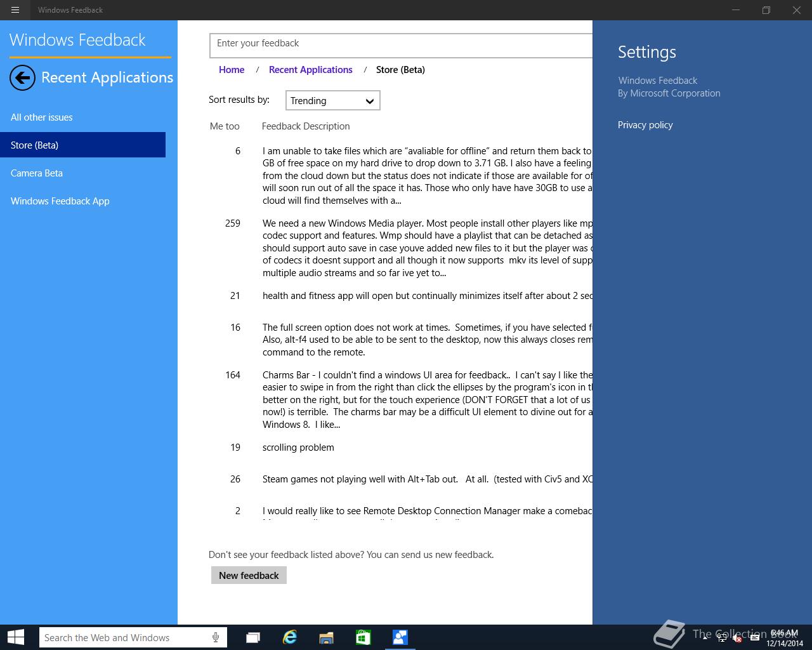Expand the Trending sort dropdown
This screenshot has width=812, height=650.
(332, 100)
